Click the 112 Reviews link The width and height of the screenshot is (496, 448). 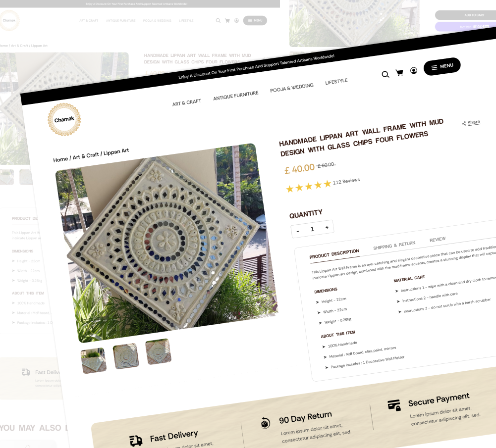(346, 181)
